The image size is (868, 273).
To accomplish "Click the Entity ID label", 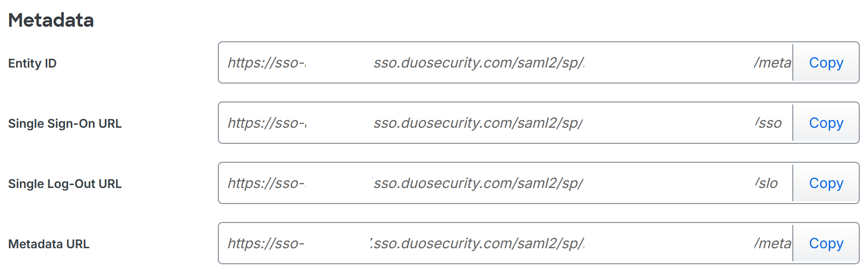I will (33, 63).
